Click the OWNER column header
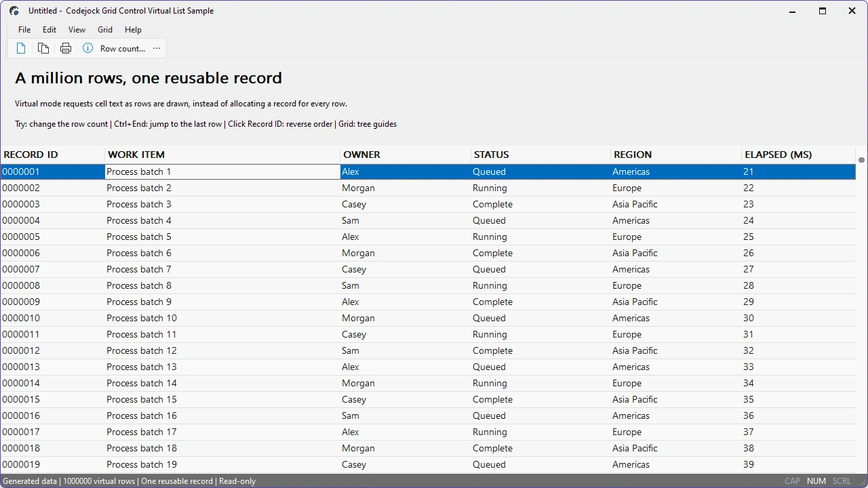The image size is (868, 488). (x=406, y=155)
